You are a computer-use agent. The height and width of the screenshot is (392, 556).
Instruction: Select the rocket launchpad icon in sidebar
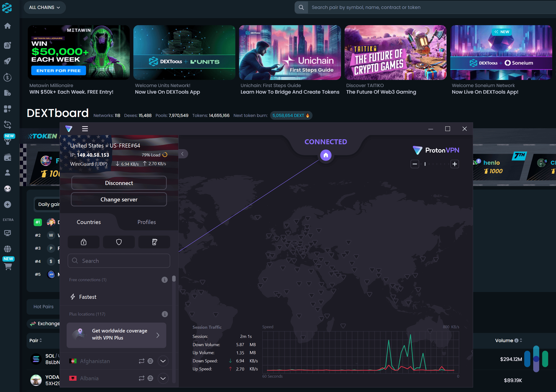[x=8, y=61]
